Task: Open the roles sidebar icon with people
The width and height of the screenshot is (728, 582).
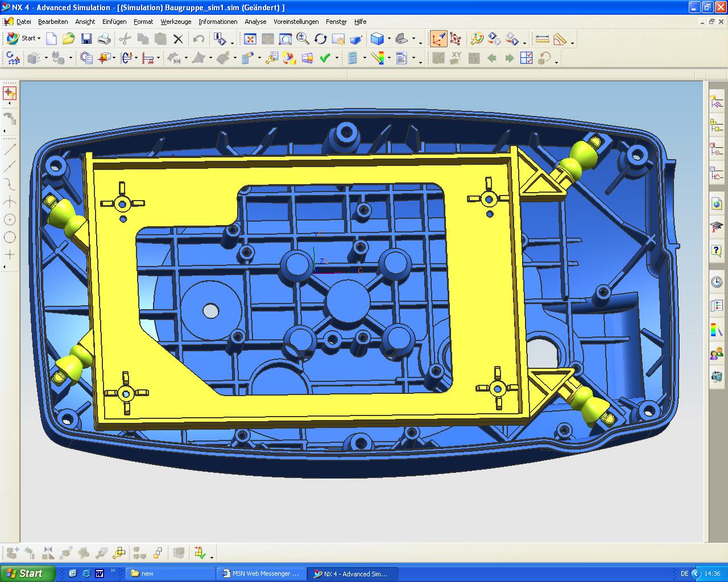Action: click(717, 354)
